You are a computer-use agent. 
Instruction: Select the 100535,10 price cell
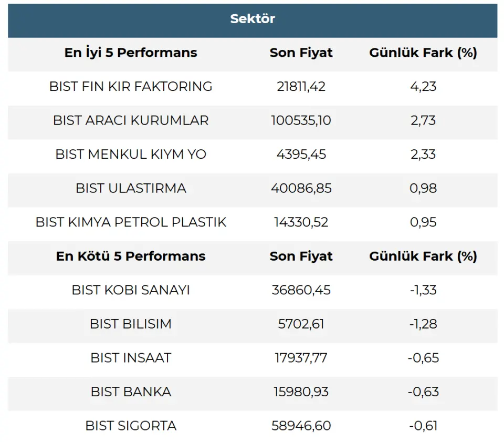(301, 120)
